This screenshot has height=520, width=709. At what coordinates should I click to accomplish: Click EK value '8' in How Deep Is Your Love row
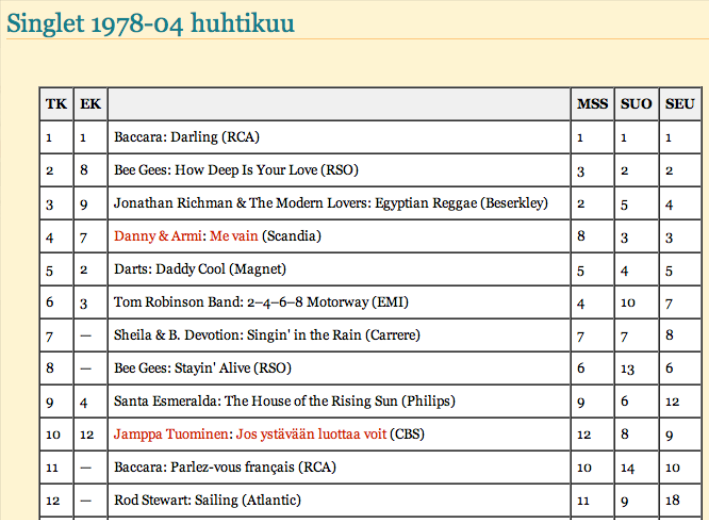(x=84, y=170)
